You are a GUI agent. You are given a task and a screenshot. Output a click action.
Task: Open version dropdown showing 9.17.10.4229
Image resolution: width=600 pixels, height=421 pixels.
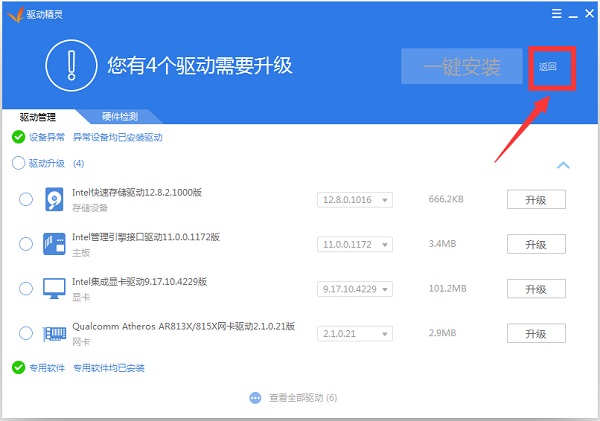tap(355, 288)
